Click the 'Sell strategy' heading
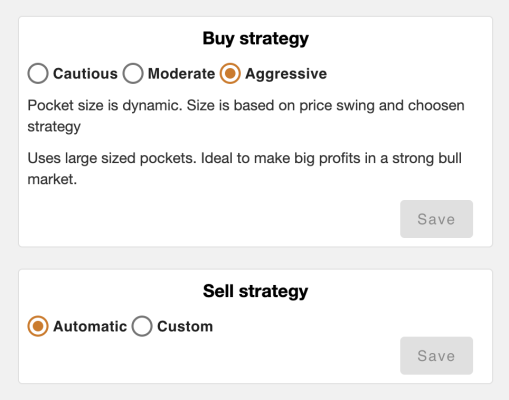This screenshot has height=400, width=509. click(256, 291)
